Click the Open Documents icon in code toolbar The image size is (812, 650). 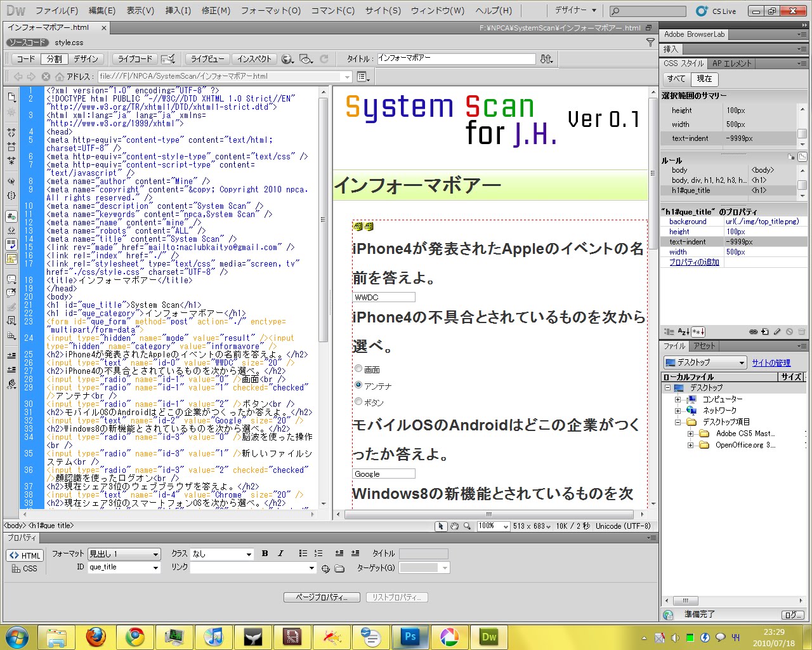(11, 97)
